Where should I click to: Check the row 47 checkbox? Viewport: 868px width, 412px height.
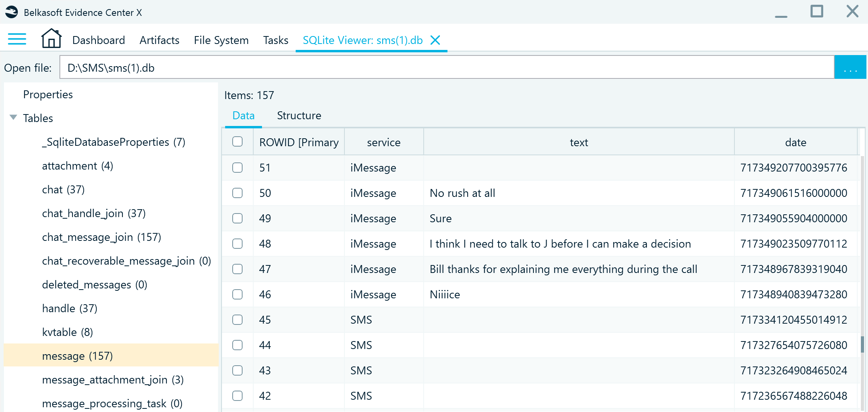click(x=237, y=269)
